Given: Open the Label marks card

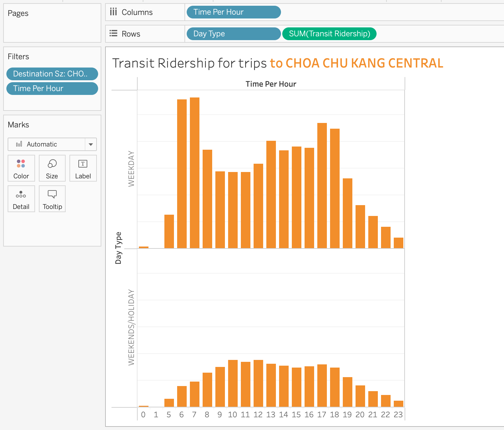Looking at the screenshot, I should 83,168.
